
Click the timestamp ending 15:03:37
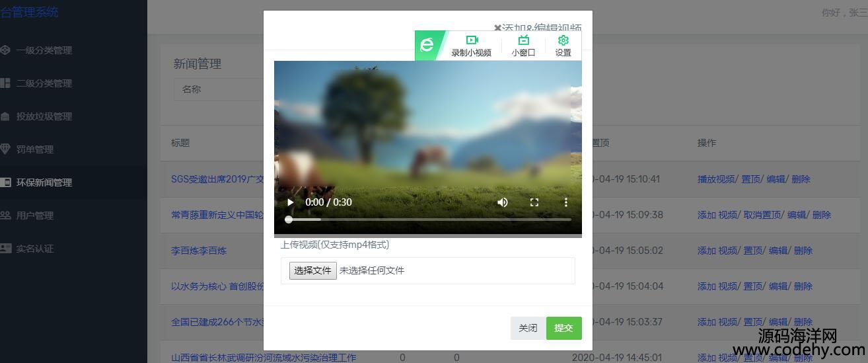tap(628, 322)
